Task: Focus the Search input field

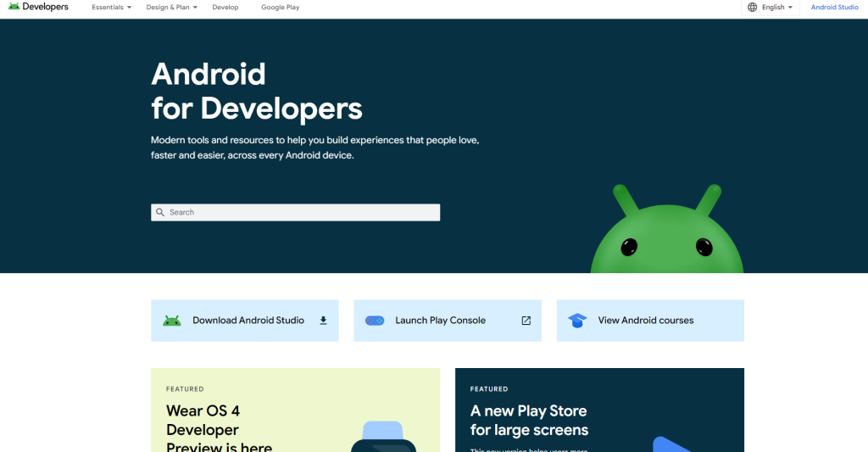Action: (x=296, y=212)
